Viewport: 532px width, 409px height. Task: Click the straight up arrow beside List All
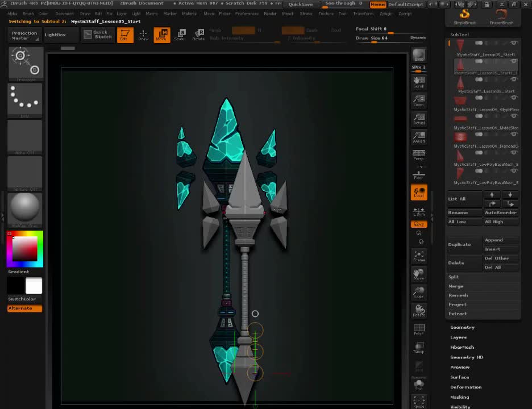pyautogui.click(x=492, y=195)
